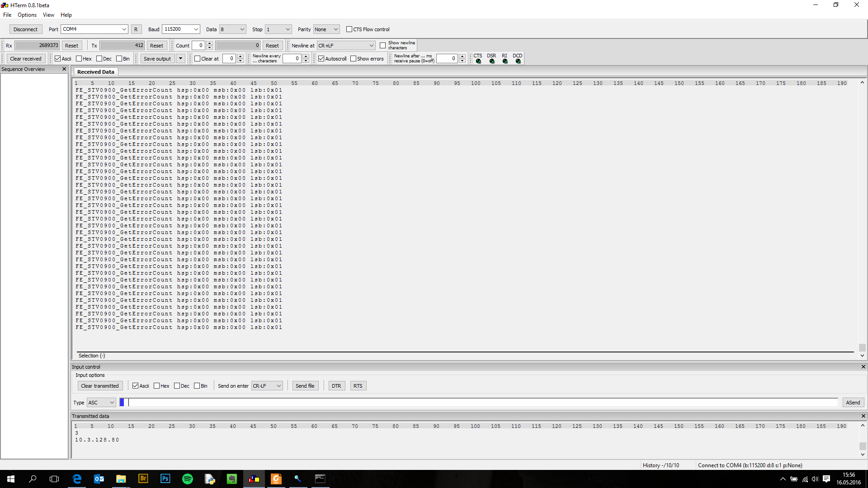The image size is (868, 488).
Task: Enable the Hex received display checkbox
Action: click(79, 59)
